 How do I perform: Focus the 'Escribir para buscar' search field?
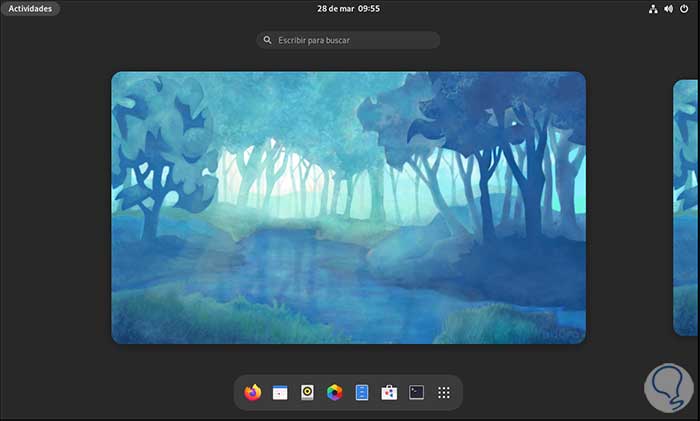[348, 40]
